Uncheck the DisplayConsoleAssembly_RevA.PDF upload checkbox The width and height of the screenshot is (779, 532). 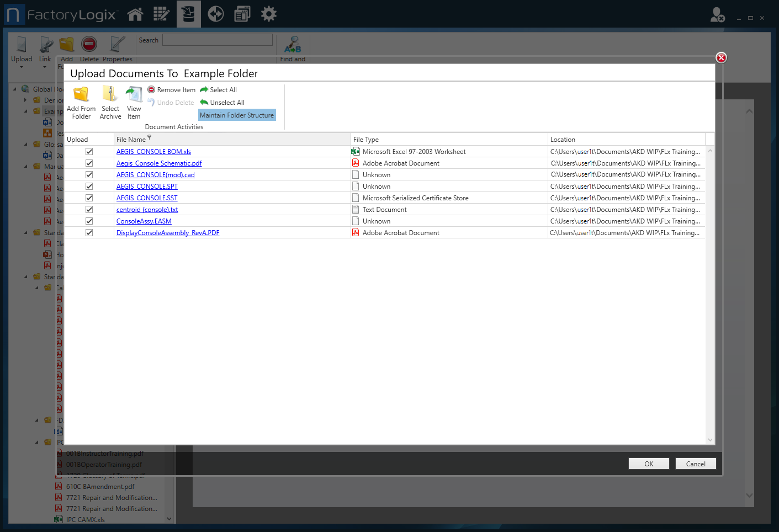pos(89,232)
